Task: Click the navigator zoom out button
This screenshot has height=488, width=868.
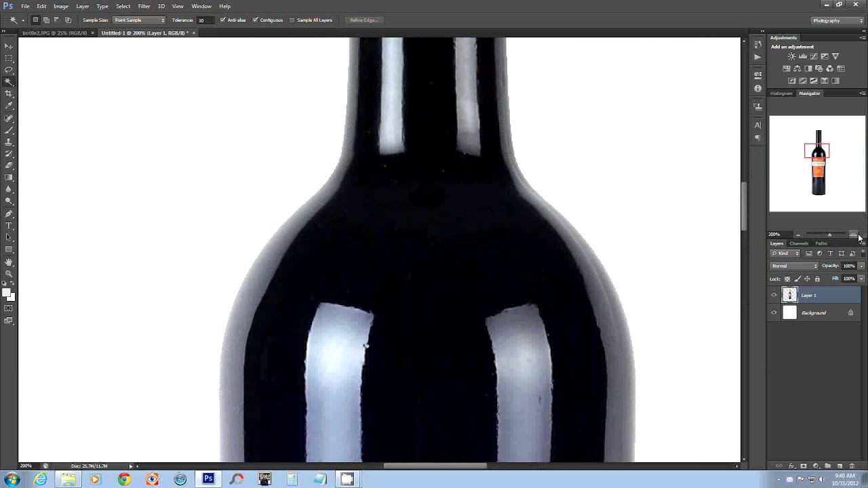Action: tap(797, 235)
